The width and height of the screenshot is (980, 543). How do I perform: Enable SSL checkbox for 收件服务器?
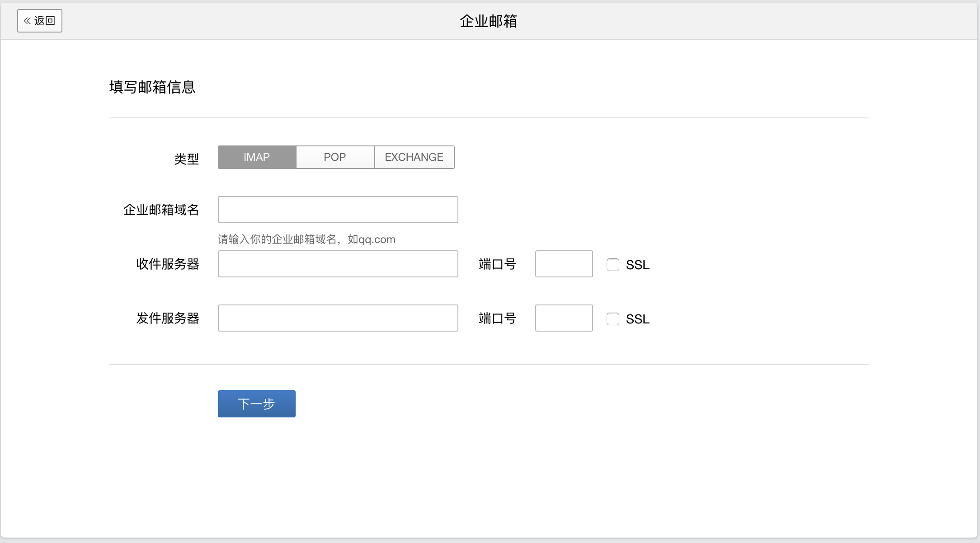[x=613, y=265]
